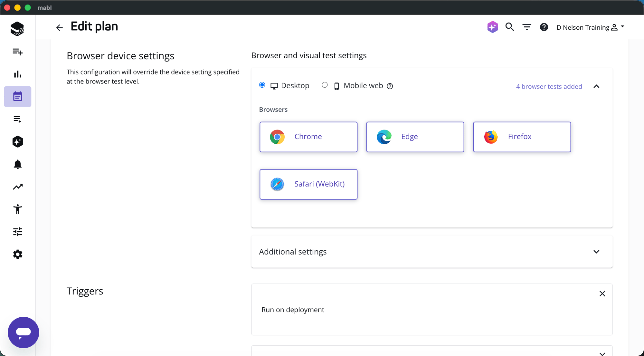Open the mabl home via the logo icon
The width and height of the screenshot is (644, 356).
(17, 29)
